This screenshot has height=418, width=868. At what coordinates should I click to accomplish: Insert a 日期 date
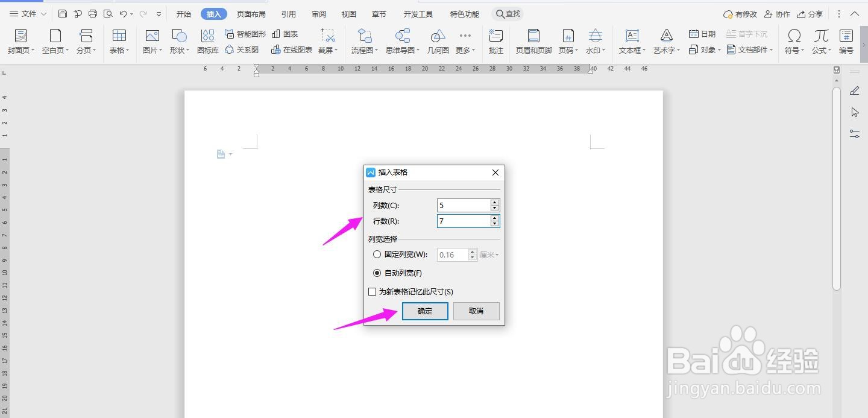click(x=702, y=34)
